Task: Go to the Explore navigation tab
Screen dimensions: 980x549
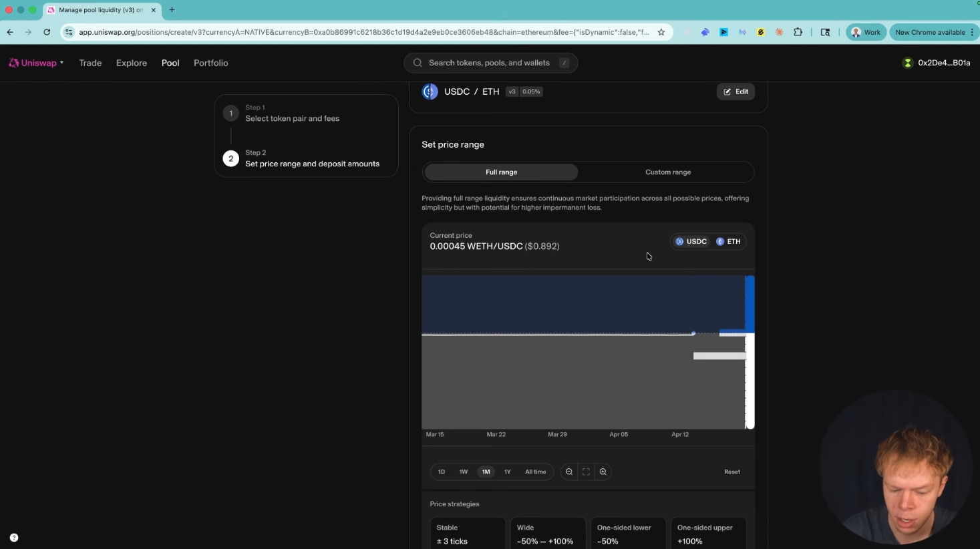Action: click(x=132, y=63)
